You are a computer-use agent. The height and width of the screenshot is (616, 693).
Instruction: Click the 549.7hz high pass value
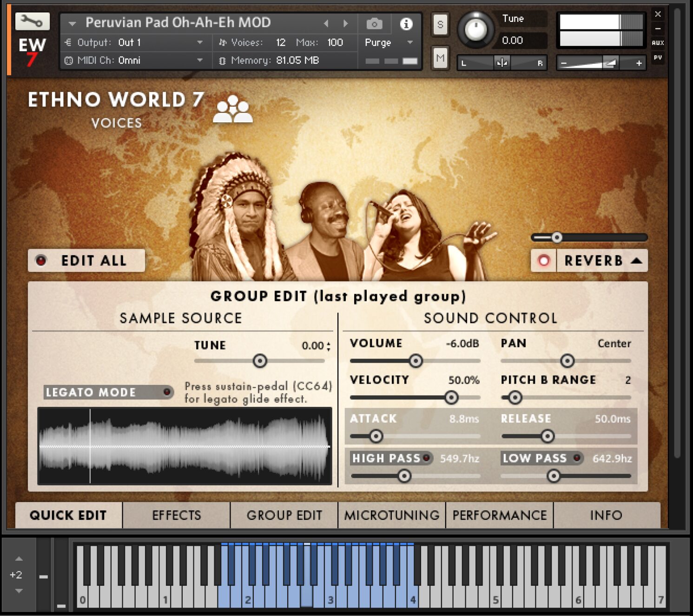460,458
